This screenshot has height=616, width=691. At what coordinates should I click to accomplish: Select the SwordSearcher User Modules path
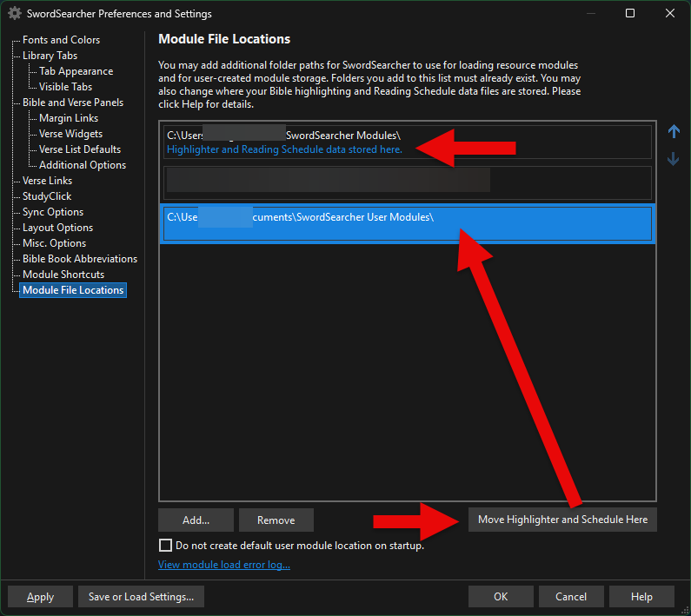coord(407,224)
